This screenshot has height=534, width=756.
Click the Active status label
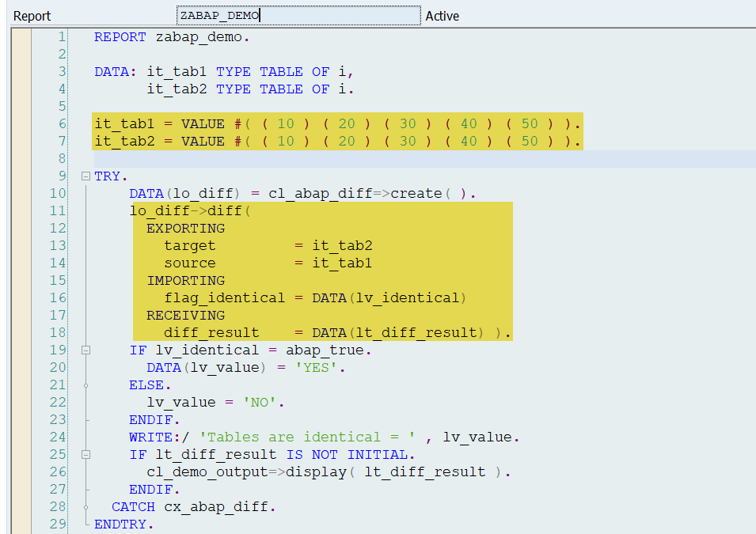(x=442, y=16)
